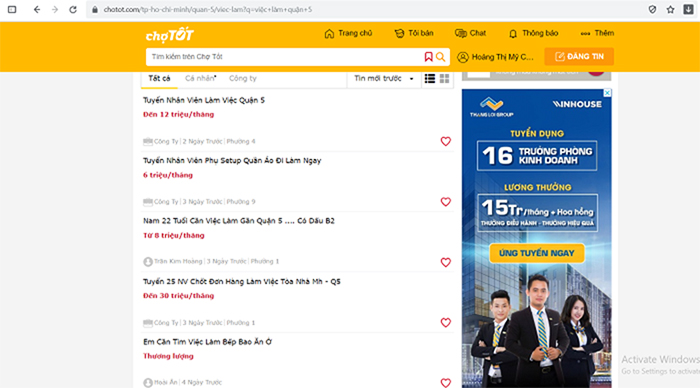Click the browser forward arrow
The width and height of the screenshot is (700, 388).
click(x=54, y=9)
